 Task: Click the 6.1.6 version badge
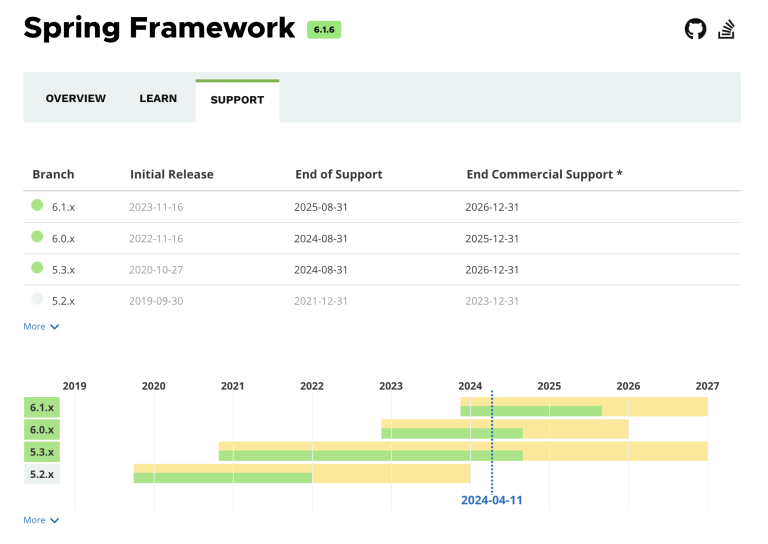tap(324, 30)
